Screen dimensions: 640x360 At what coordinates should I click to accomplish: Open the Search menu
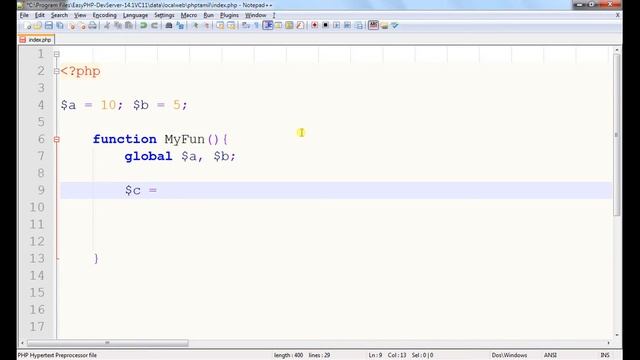tap(59, 15)
